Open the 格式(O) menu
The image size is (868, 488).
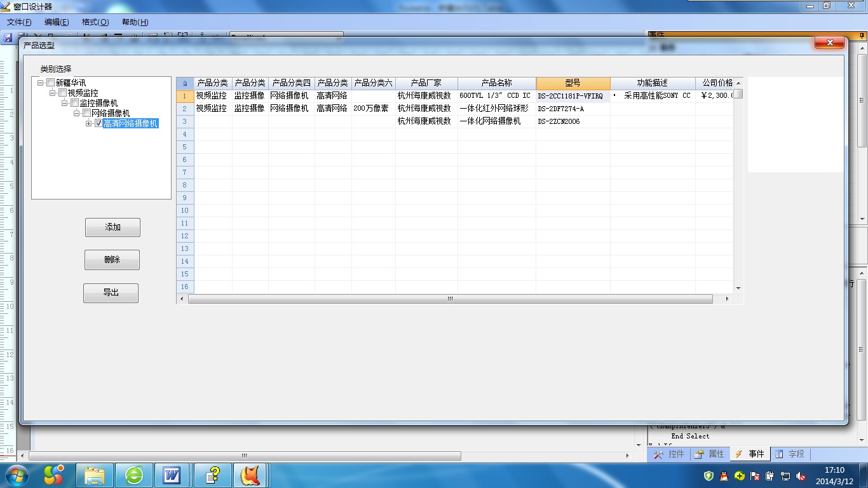(95, 22)
